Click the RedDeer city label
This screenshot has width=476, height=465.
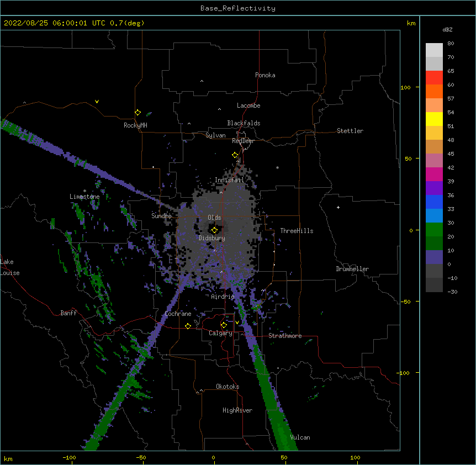click(x=243, y=141)
